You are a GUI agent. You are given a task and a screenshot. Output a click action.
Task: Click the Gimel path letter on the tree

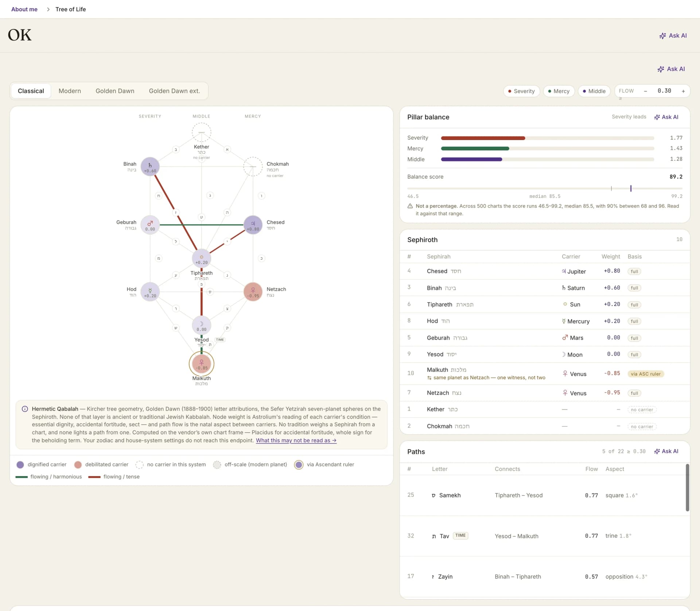pyautogui.click(x=210, y=196)
